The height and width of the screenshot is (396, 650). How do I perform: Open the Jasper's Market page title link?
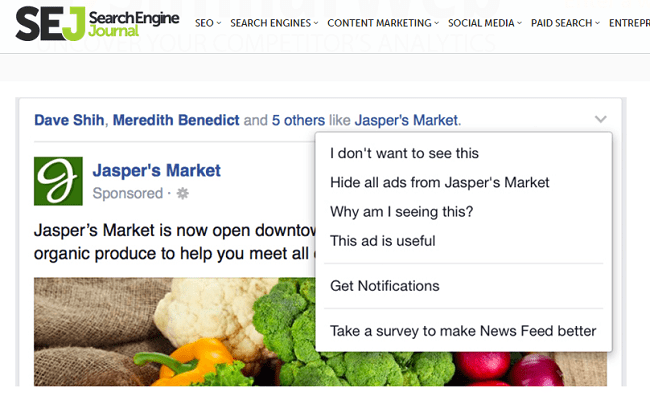(x=157, y=170)
